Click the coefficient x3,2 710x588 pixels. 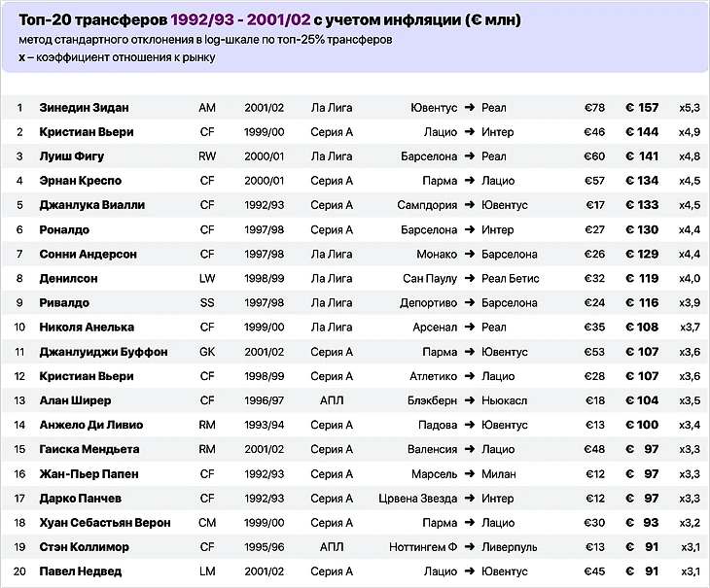[690, 523]
